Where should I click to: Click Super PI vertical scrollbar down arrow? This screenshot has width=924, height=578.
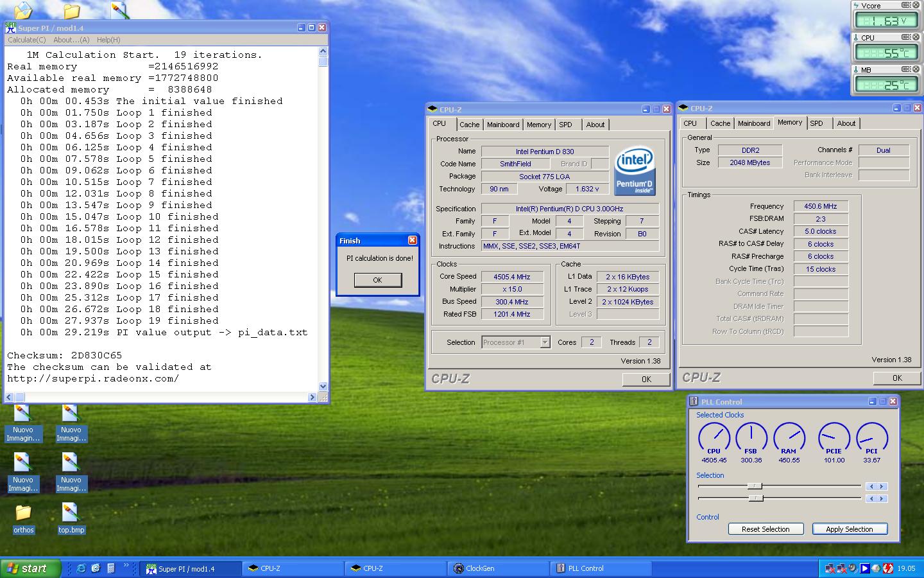pyautogui.click(x=323, y=387)
